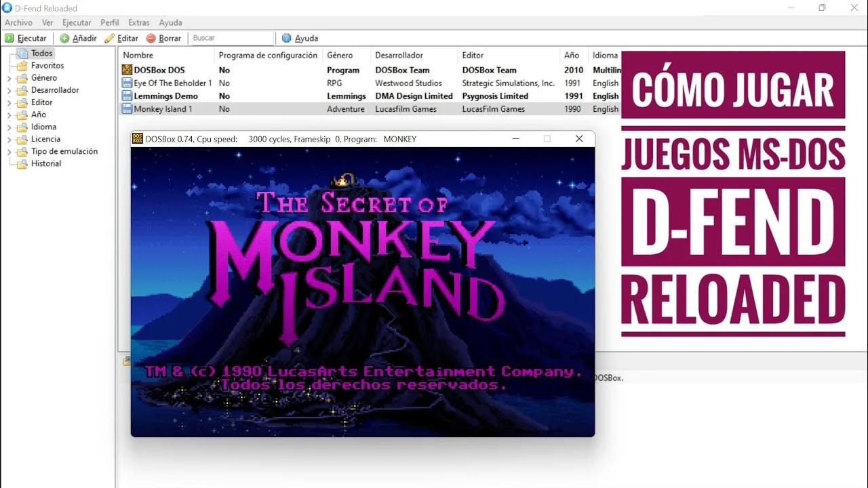This screenshot has height=488, width=868.
Task: Click the DOSBox window title icon
Action: click(x=138, y=138)
